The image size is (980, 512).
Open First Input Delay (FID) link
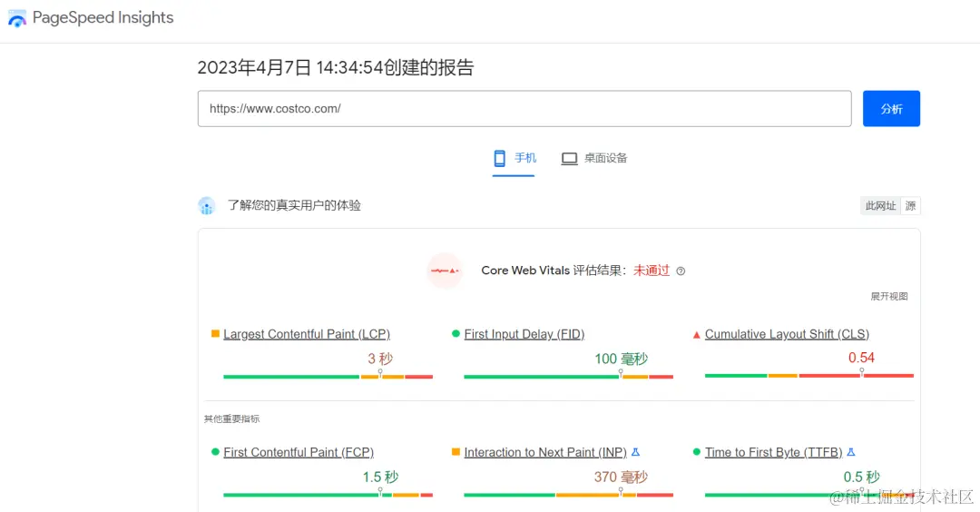(x=524, y=334)
